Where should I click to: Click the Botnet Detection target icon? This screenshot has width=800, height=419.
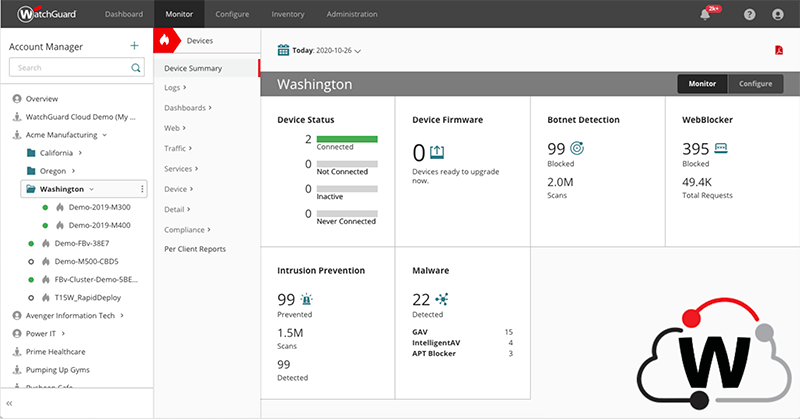click(x=577, y=148)
